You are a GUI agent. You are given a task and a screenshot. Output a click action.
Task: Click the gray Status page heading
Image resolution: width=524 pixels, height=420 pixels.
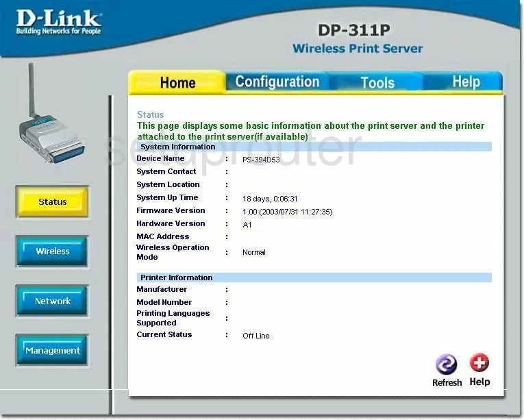pos(151,114)
